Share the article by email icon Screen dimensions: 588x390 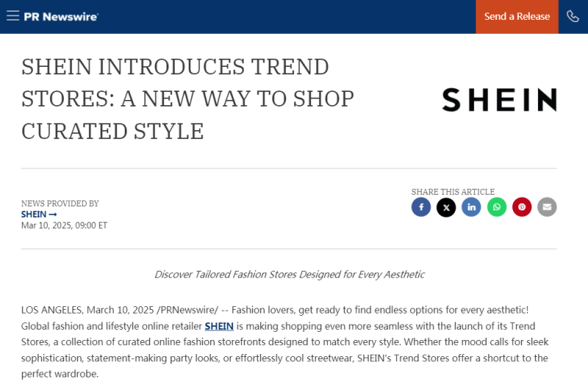(547, 208)
